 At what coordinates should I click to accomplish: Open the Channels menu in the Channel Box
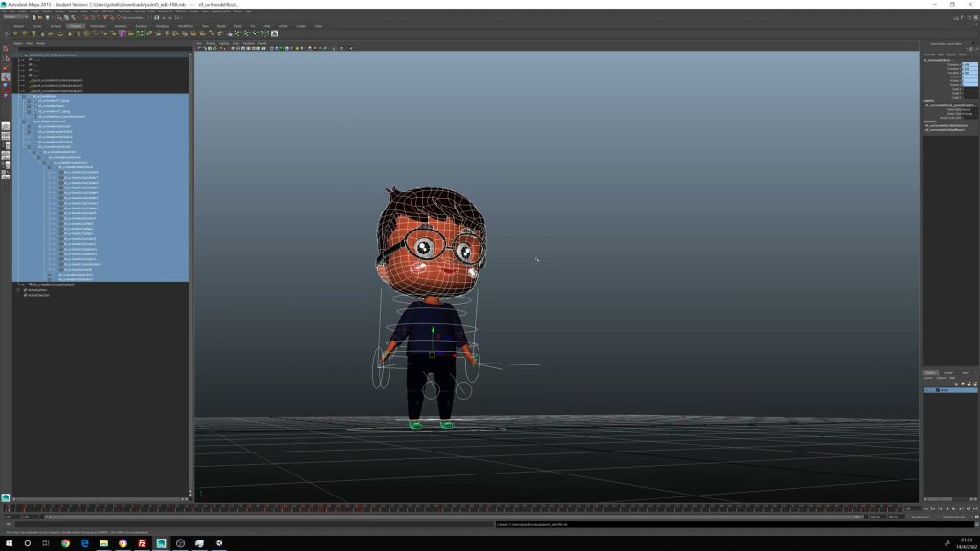929,55
